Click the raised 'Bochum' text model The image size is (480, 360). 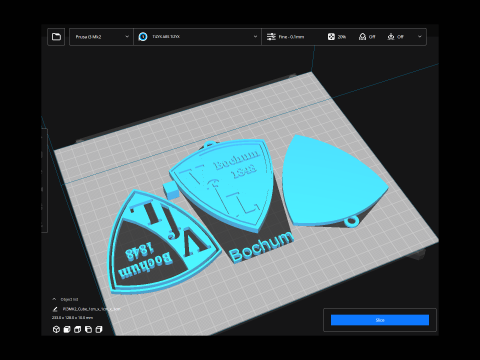point(262,247)
